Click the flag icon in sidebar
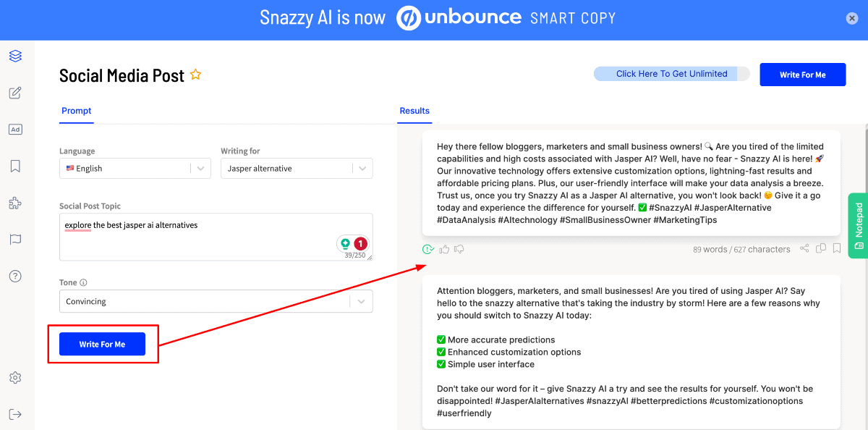This screenshot has height=430, width=868. pyautogui.click(x=15, y=240)
